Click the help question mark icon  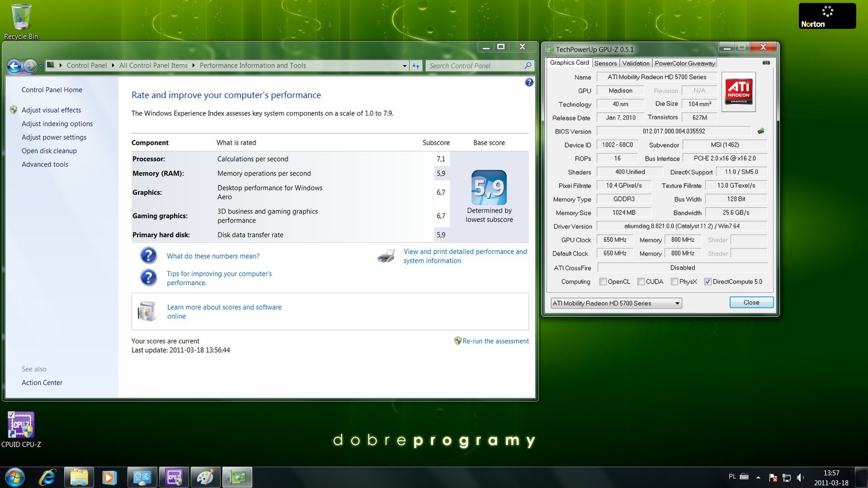tap(529, 82)
